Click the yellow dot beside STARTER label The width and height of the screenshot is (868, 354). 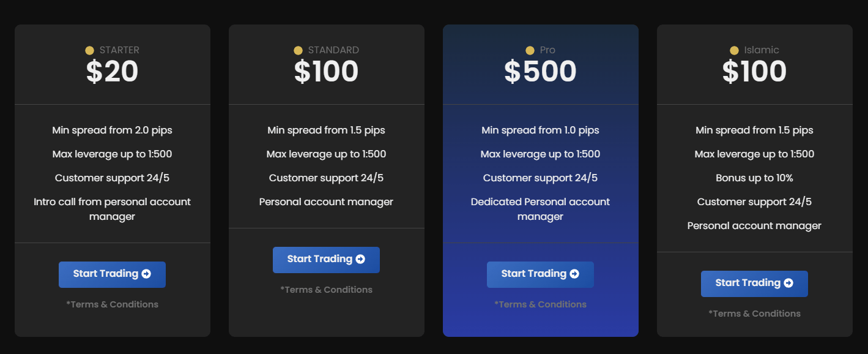point(89,50)
